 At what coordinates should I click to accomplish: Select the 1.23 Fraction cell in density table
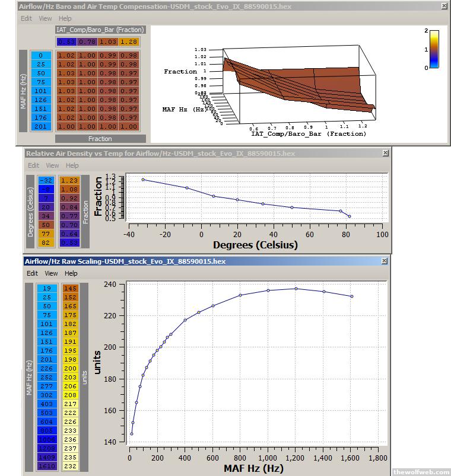[x=70, y=181]
